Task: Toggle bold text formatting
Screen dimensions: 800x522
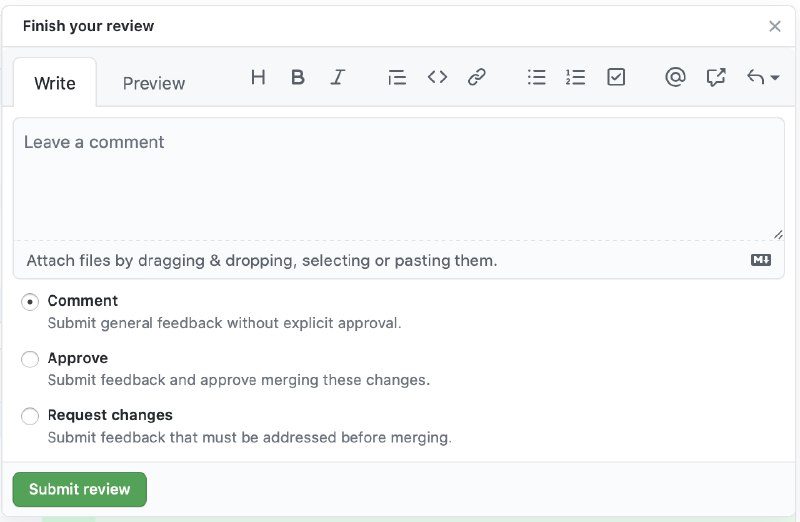Action: point(297,77)
